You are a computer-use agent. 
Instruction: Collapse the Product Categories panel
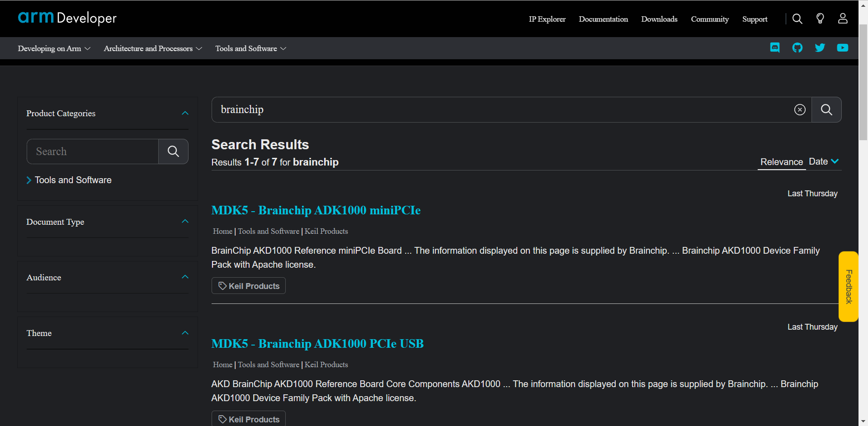click(x=185, y=113)
